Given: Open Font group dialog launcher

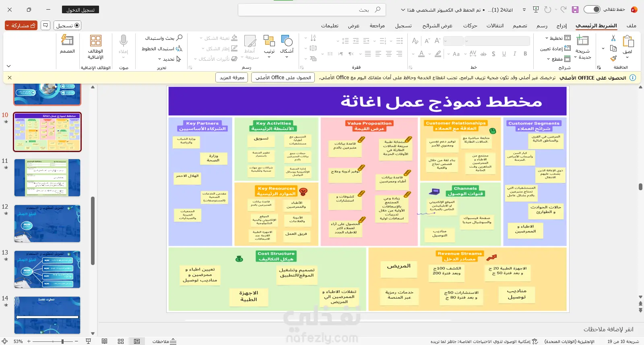Looking at the screenshot, I should pyautogui.click(x=410, y=68).
